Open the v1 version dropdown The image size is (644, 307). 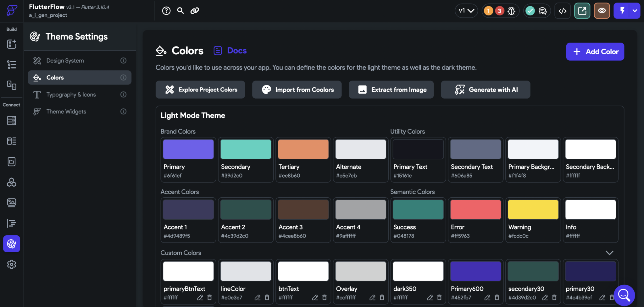coord(466,11)
